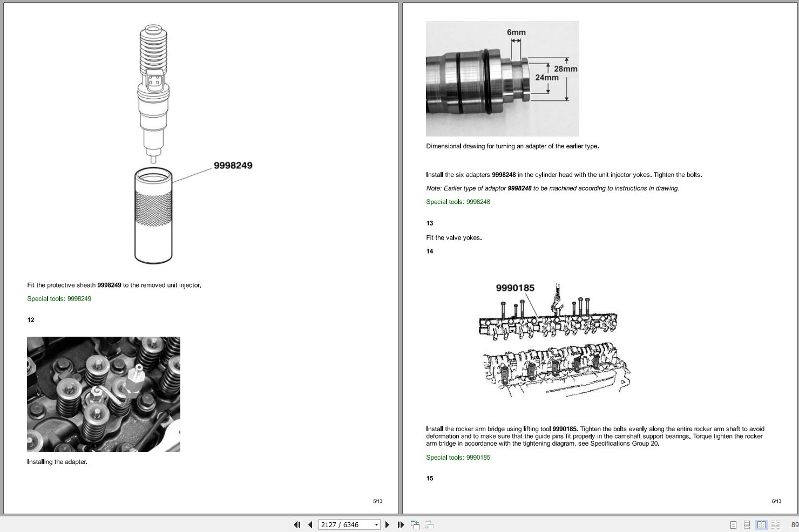Switch to continuous scrolling layout
799x532 pixels.
point(747,524)
